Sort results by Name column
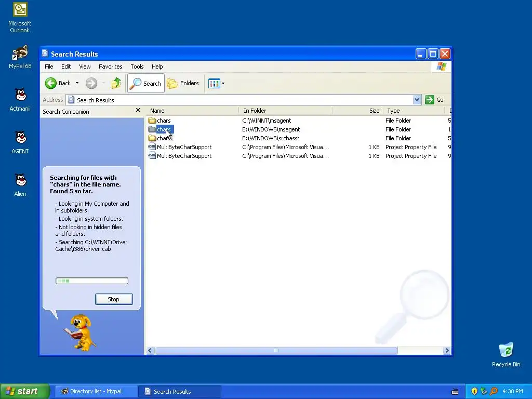This screenshot has height=399, width=532. (193, 111)
